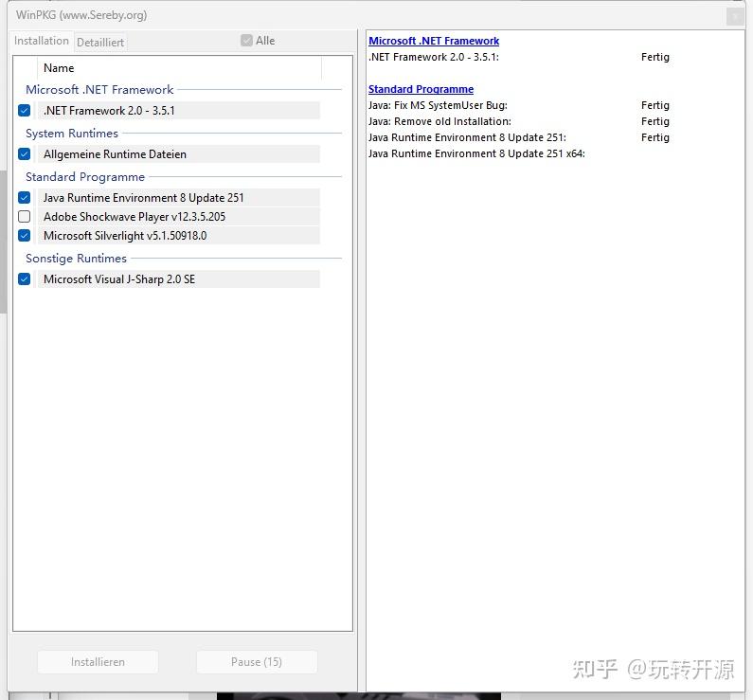Click the Pause (15) button
Image resolution: width=753 pixels, height=700 pixels.
257,662
